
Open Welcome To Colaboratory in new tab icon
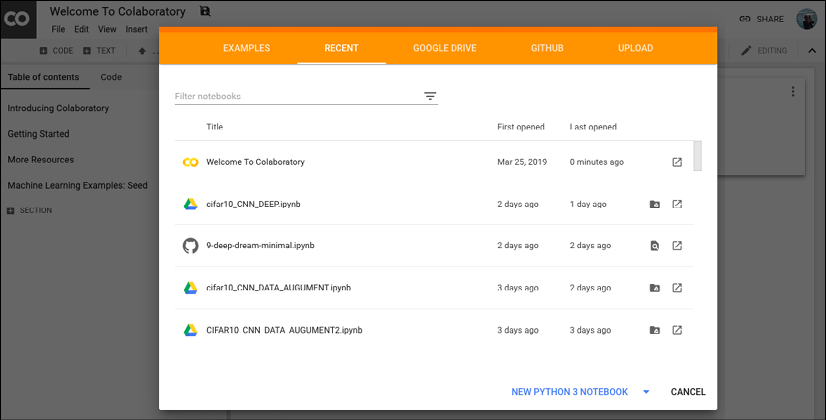click(677, 162)
